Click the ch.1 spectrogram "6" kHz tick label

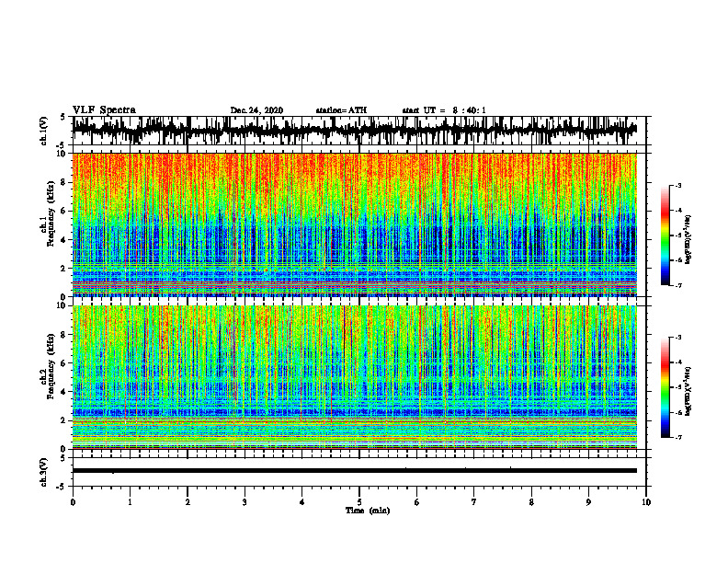tap(64, 212)
